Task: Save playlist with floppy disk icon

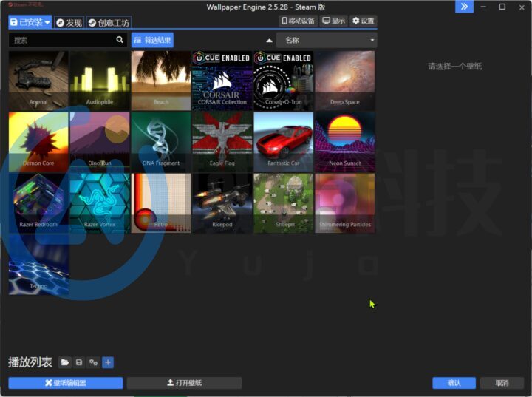Action: coord(79,362)
